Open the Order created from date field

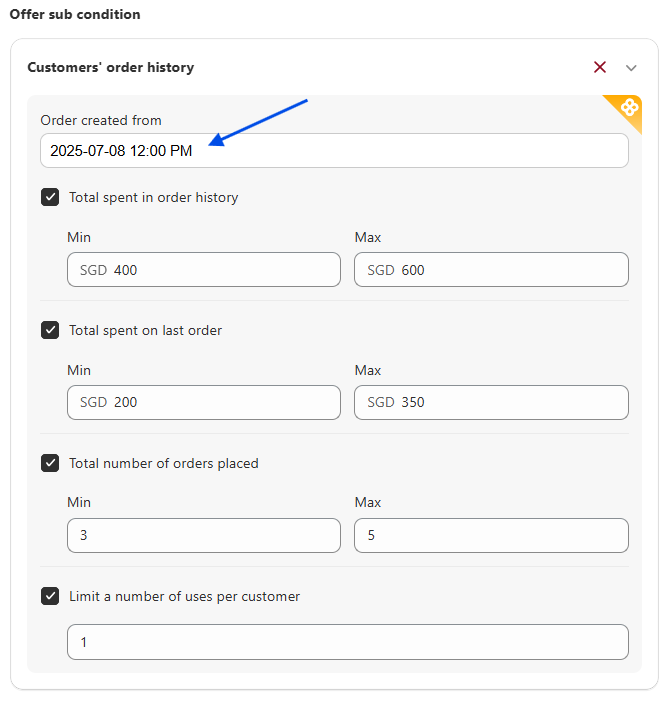pos(334,151)
